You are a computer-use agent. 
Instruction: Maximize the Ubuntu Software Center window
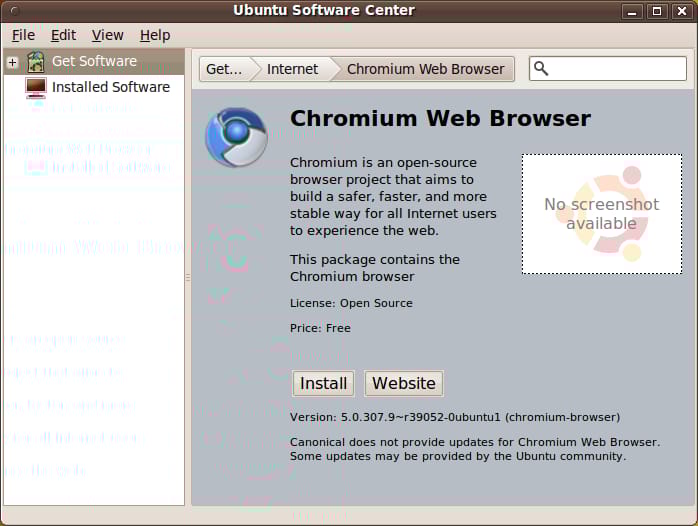(656, 11)
